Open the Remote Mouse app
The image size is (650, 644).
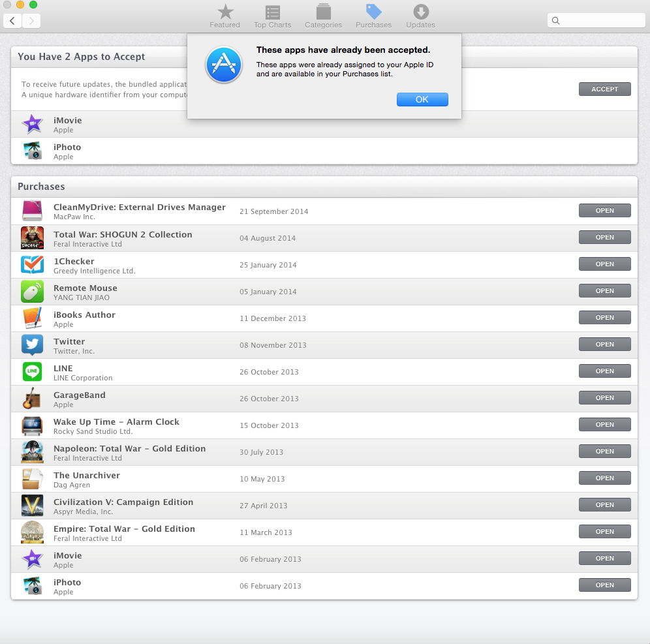(604, 291)
